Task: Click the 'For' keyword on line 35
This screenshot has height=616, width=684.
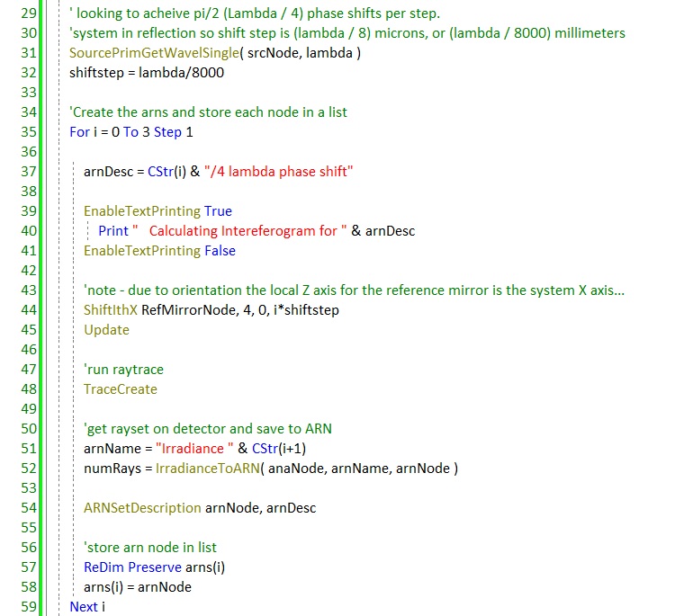Action: [79, 131]
